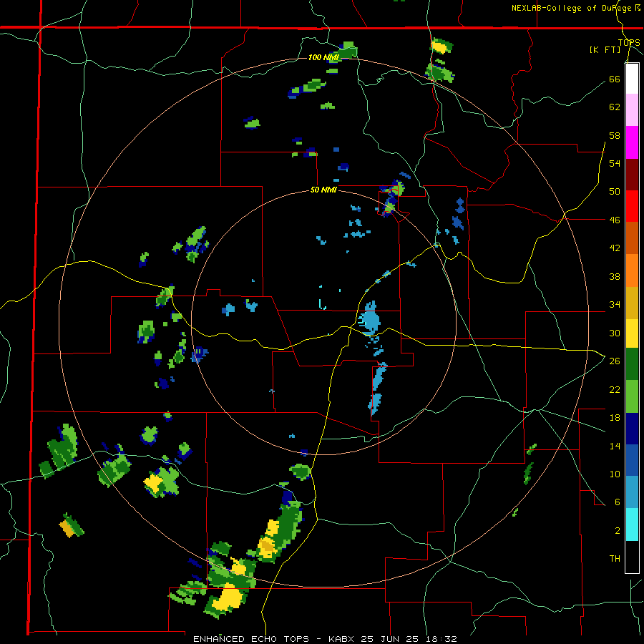Click the '50 NMI' range ring label

point(323,190)
